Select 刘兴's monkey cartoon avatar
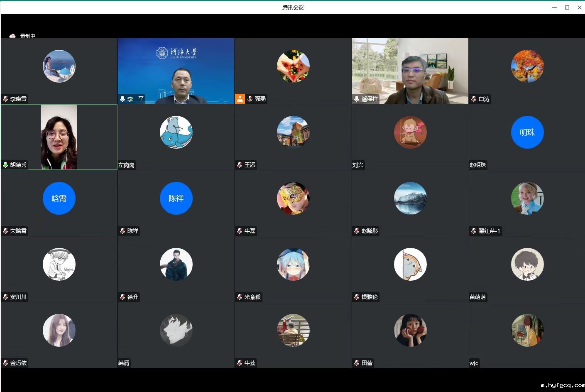Viewport: 585px width, 392px height. click(x=410, y=132)
